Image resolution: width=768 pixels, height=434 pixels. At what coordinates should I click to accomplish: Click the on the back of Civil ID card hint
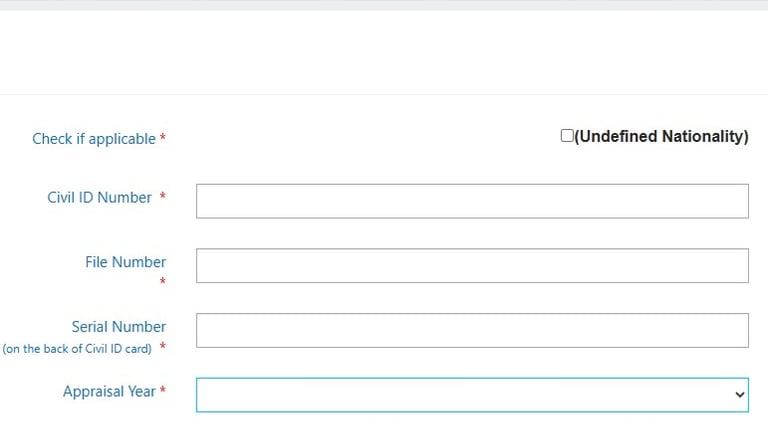pyautogui.click(x=77, y=349)
